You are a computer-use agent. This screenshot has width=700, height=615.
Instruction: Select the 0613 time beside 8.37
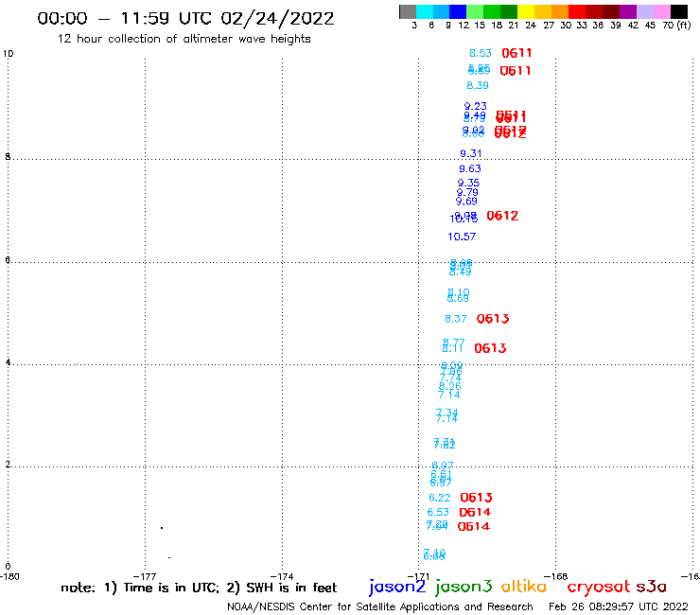(x=493, y=319)
